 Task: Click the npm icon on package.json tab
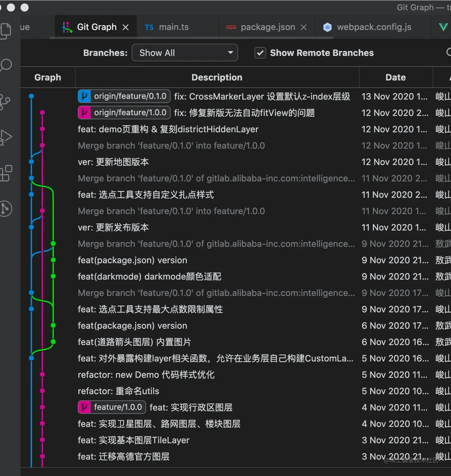tap(231, 27)
